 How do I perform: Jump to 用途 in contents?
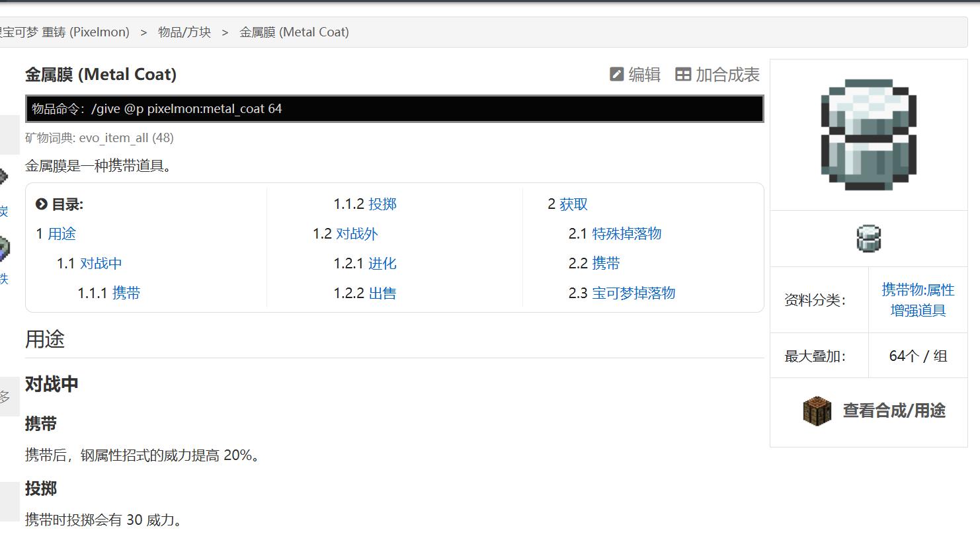coord(61,234)
